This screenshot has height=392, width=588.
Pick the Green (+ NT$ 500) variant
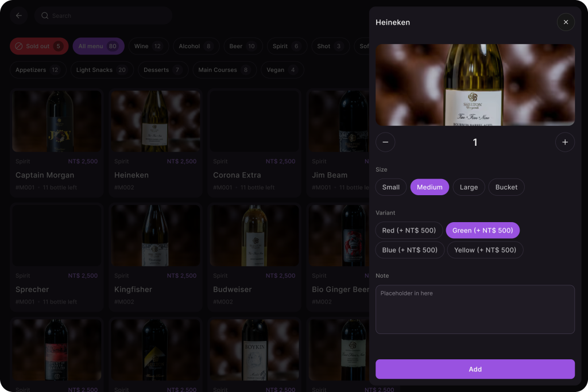482,230
